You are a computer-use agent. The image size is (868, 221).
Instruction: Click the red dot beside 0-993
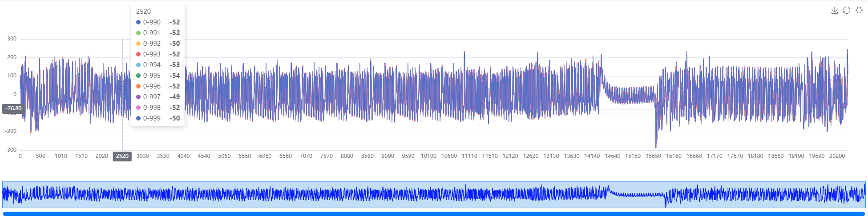click(x=138, y=54)
